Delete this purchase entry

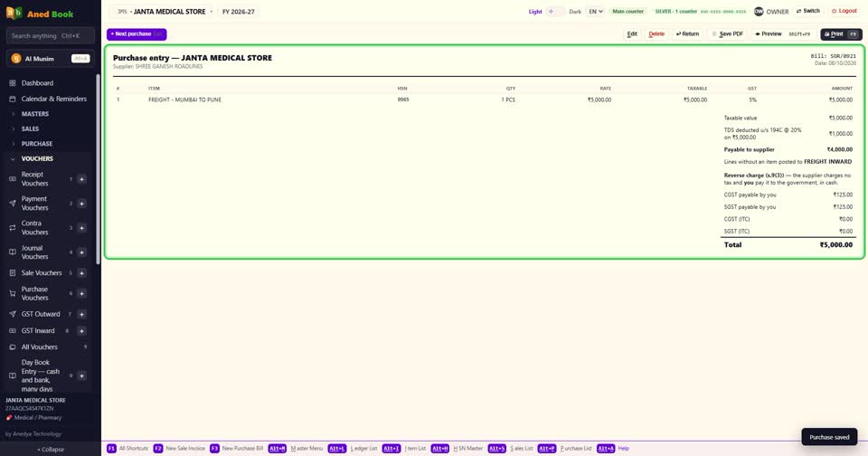click(656, 33)
